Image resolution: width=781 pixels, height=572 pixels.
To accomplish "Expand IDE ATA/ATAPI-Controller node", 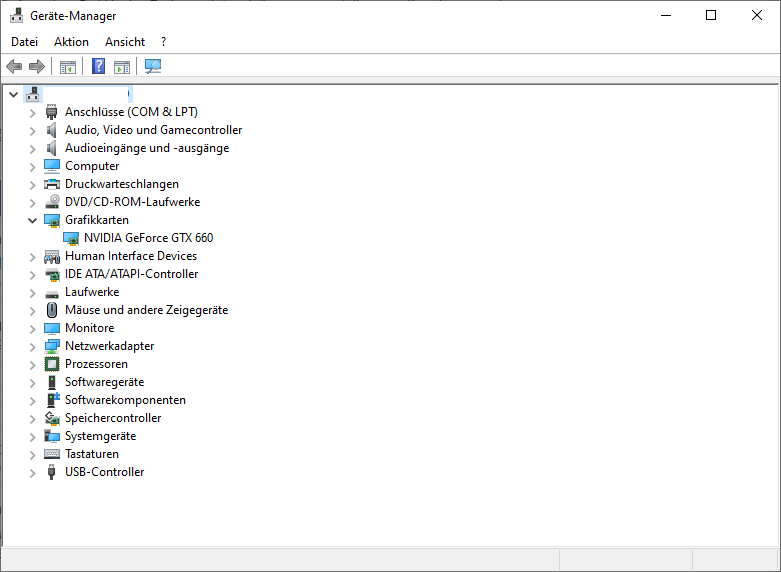I will click(33, 275).
